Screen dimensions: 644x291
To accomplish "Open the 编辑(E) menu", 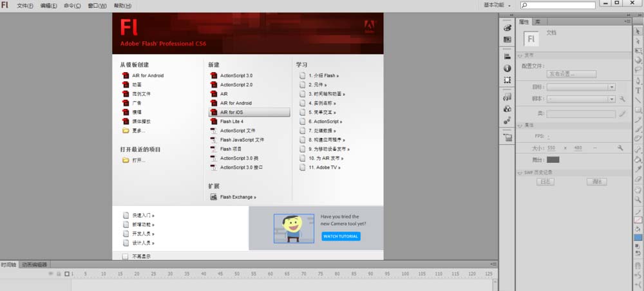I will click(48, 6).
